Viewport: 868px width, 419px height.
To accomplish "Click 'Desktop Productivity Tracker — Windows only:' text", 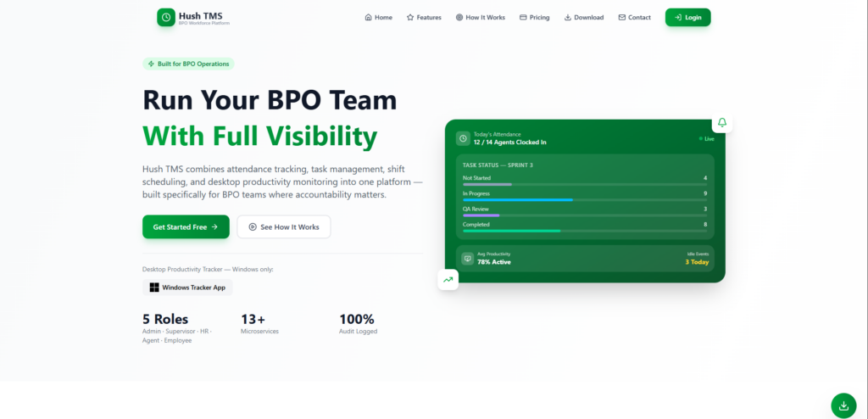I will 209,270.
